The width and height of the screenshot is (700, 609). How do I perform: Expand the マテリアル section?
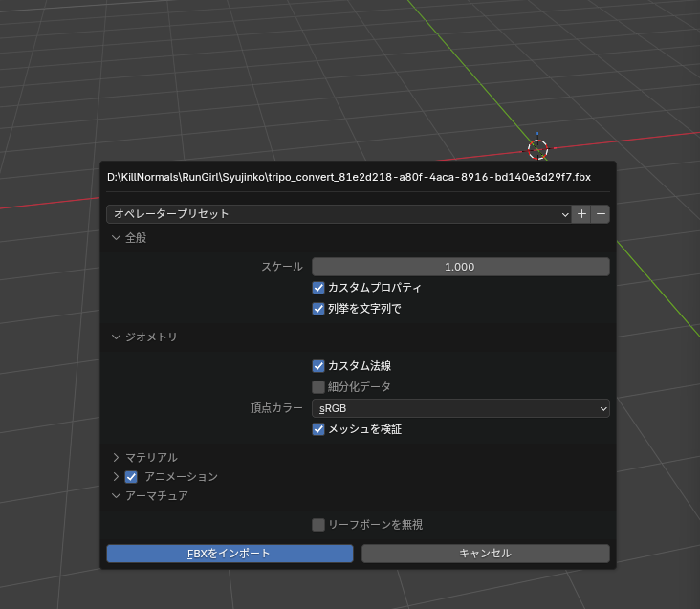coord(117,458)
